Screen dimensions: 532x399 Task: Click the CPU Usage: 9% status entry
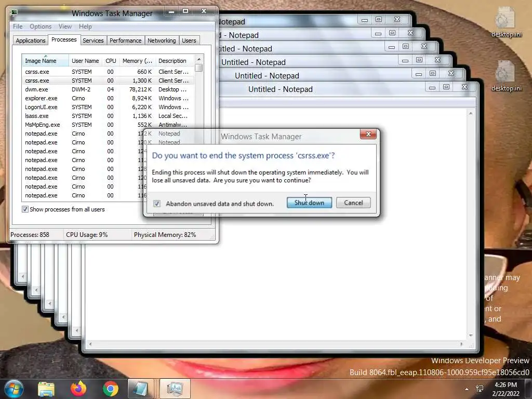click(87, 235)
